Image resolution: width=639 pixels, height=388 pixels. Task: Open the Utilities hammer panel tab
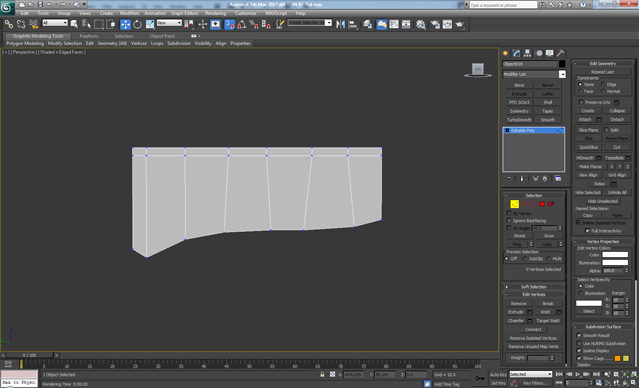click(561, 53)
